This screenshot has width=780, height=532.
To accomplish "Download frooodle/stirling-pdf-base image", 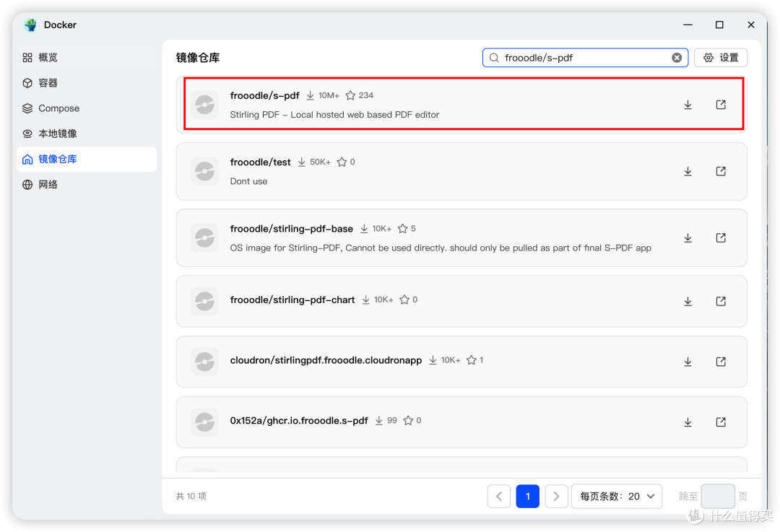I will 688,238.
